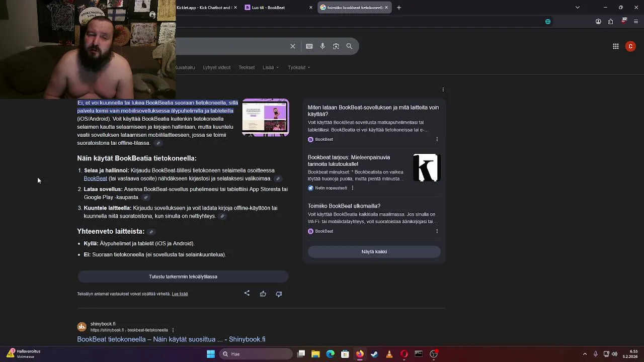644x362 pixels.
Task: Start voice search with the microphone icon
Action: click(x=323, y=46)
